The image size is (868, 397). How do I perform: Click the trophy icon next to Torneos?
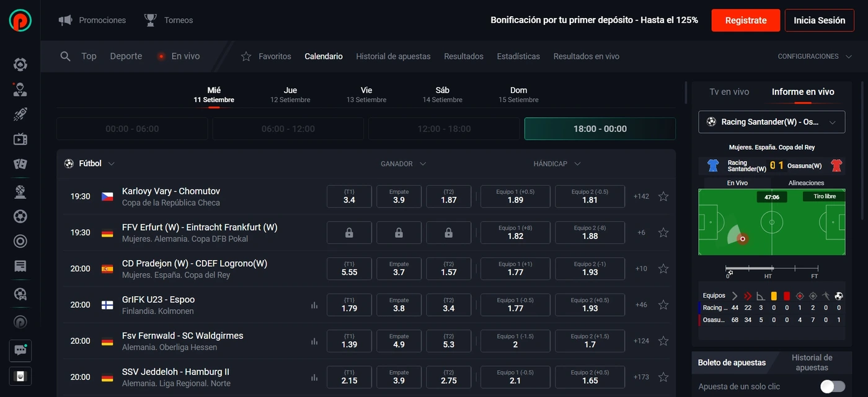click(150, 20)
